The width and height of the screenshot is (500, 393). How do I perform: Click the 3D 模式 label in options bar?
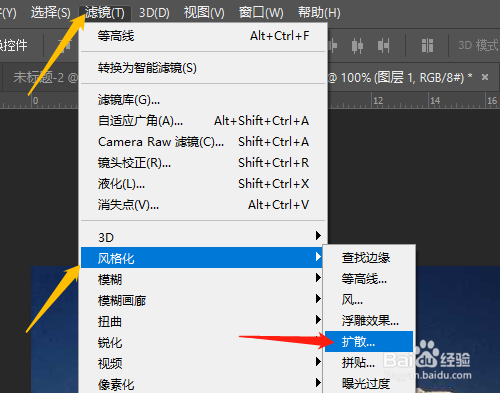coord(478,45)
